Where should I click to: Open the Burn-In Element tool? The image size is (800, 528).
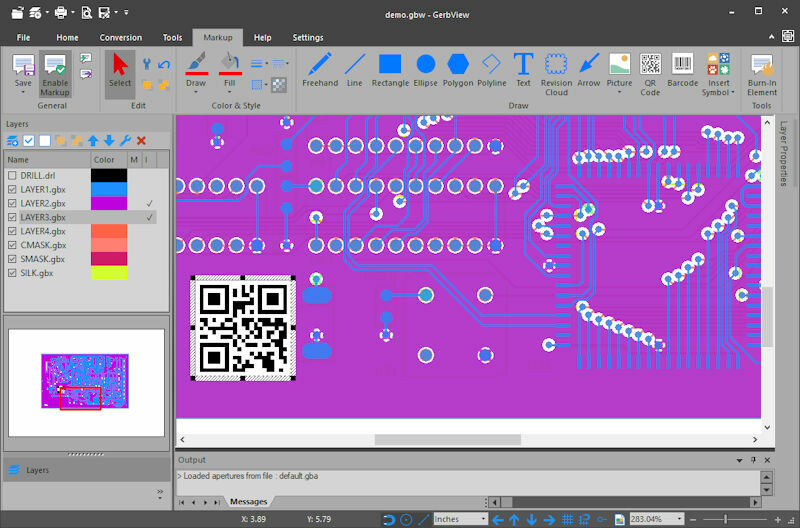pos(762,74)
